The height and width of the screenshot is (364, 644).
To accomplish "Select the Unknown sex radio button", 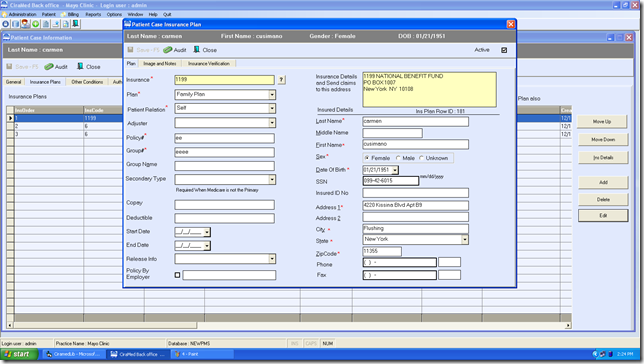I will pyautogui.click(x=421, y=158).
